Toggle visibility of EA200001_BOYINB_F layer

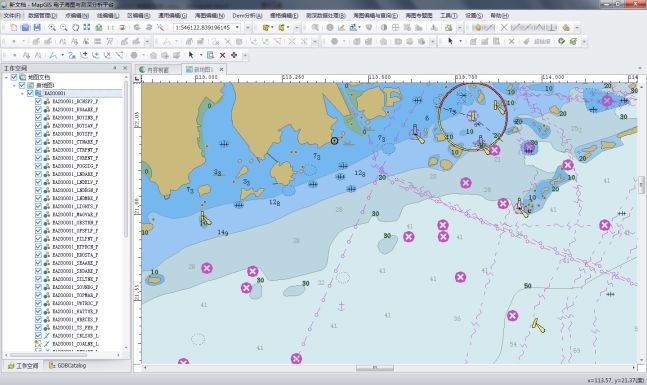click(38, 118)
